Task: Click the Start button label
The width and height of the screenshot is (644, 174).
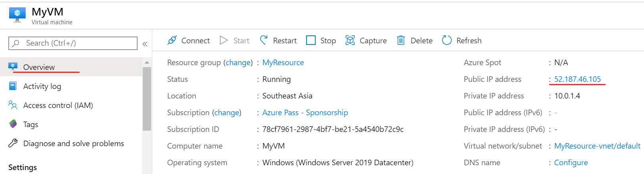Action: (x=241, y=41)
